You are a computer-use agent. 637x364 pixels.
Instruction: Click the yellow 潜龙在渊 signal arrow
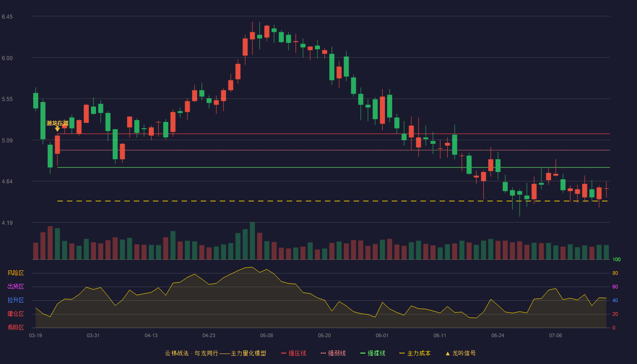click(x=57, y=129)
